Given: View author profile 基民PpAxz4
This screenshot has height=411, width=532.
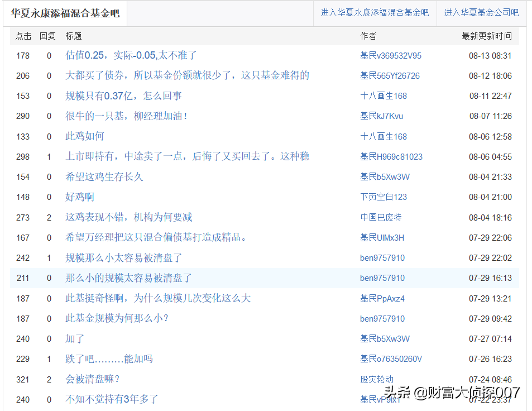Looking at the screenshot, I should pos(382,299).
